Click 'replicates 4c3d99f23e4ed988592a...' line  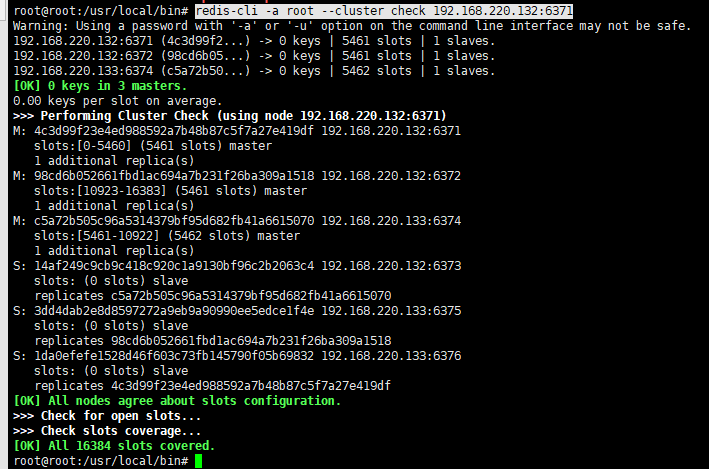point(213,386)
